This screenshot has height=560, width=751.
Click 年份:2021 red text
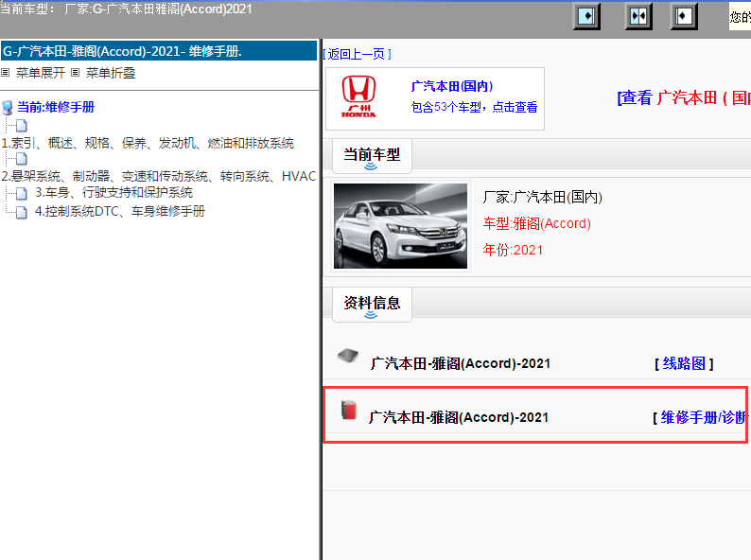[x=513, y=250]
